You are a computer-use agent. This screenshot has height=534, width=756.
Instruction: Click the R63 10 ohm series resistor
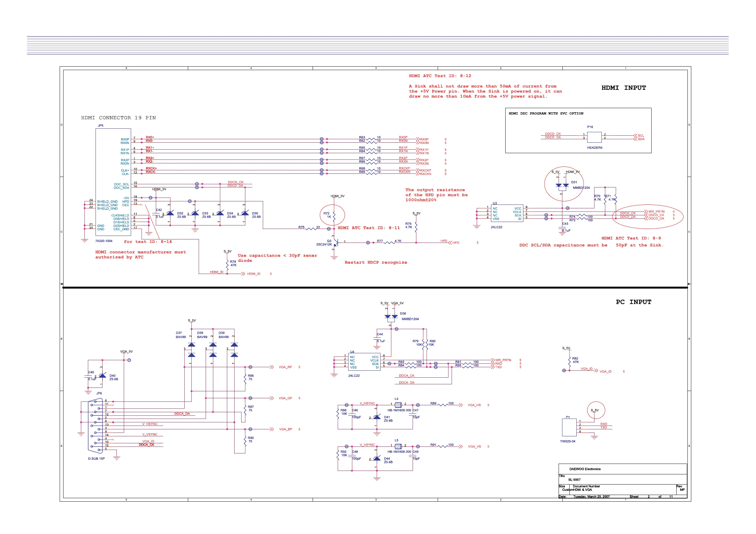tap(371, 139)
